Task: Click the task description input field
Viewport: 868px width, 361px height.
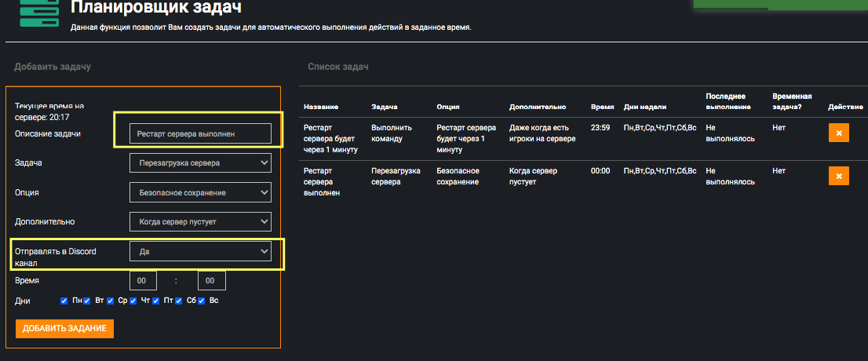Action: pos(200,134)
